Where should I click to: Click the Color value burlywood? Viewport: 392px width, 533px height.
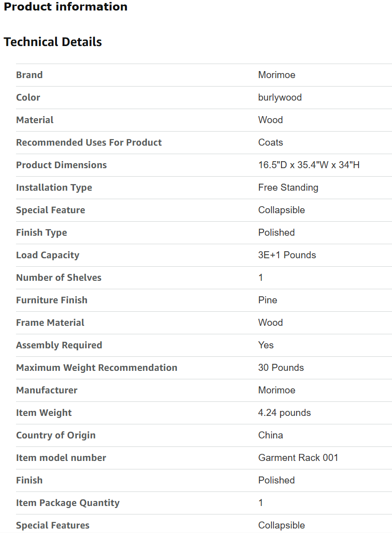click(x=280, y=98)
